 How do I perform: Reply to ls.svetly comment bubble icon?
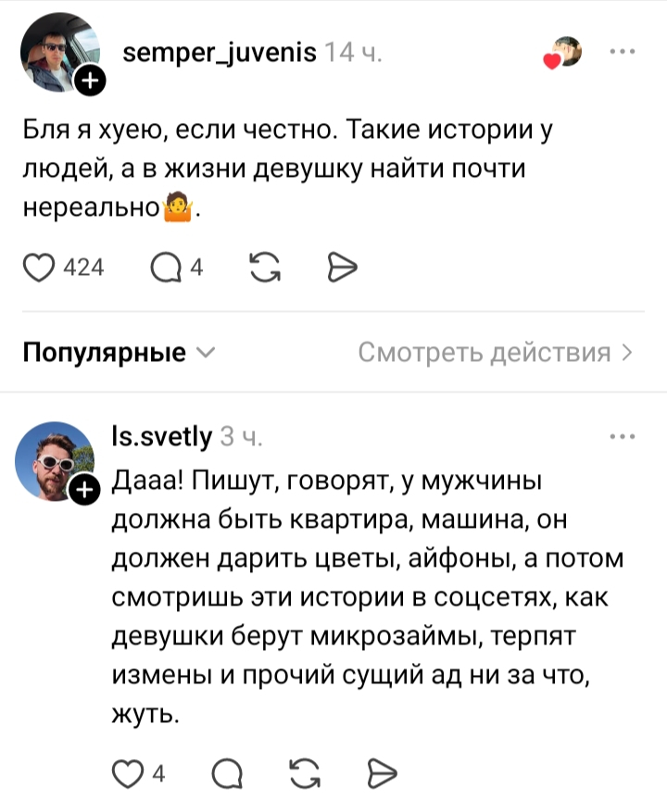point(227,774)
